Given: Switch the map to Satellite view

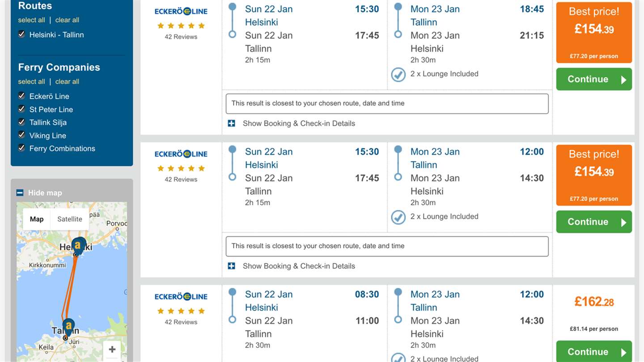Looking at the screenshot, I should pos(70,219).
